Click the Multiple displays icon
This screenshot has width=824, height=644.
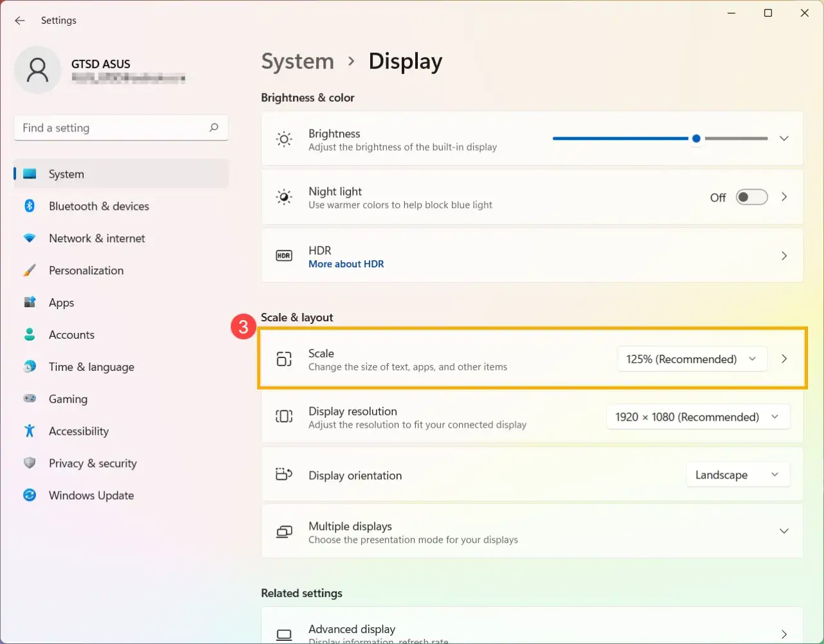coord(284,531)
